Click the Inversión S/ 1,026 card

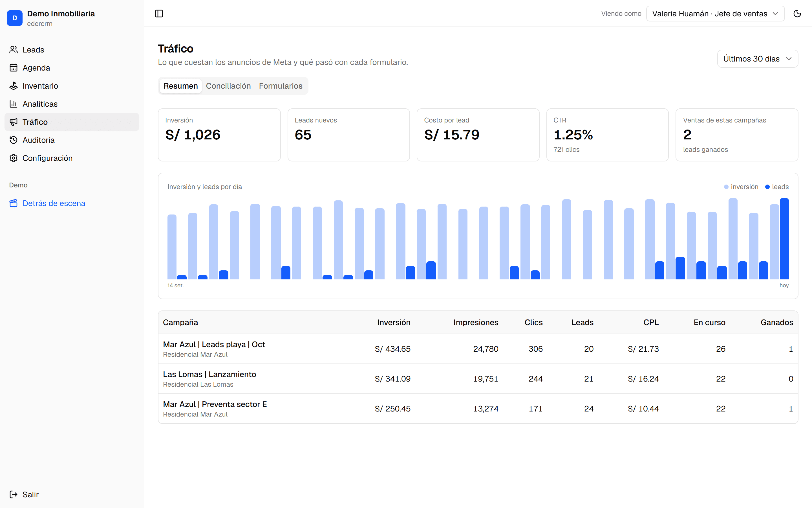(x=219, y=135)
